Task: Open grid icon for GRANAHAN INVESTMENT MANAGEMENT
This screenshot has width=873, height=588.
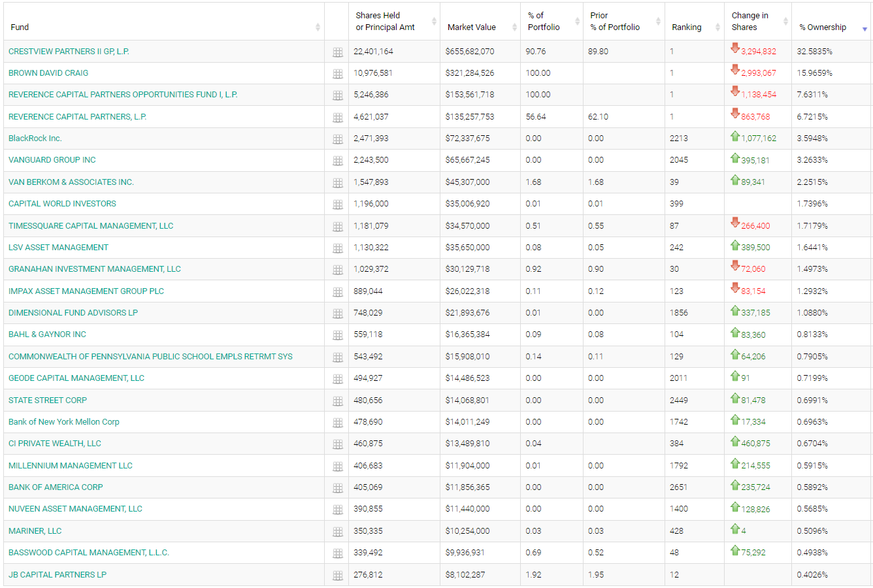Action: 338,270
